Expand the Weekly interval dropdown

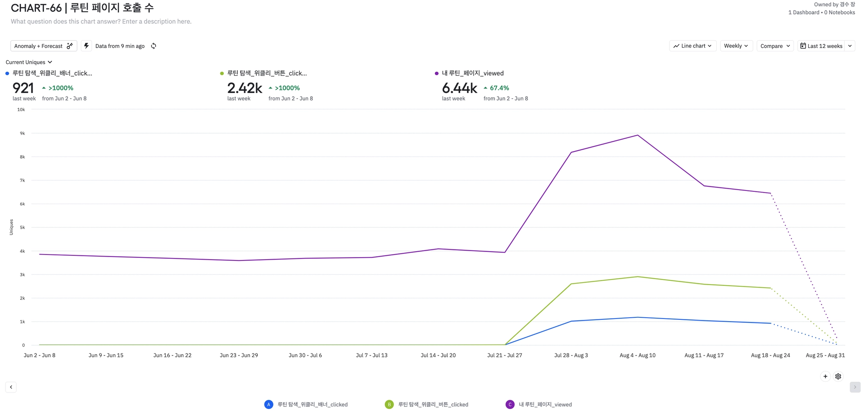[736, 46]
